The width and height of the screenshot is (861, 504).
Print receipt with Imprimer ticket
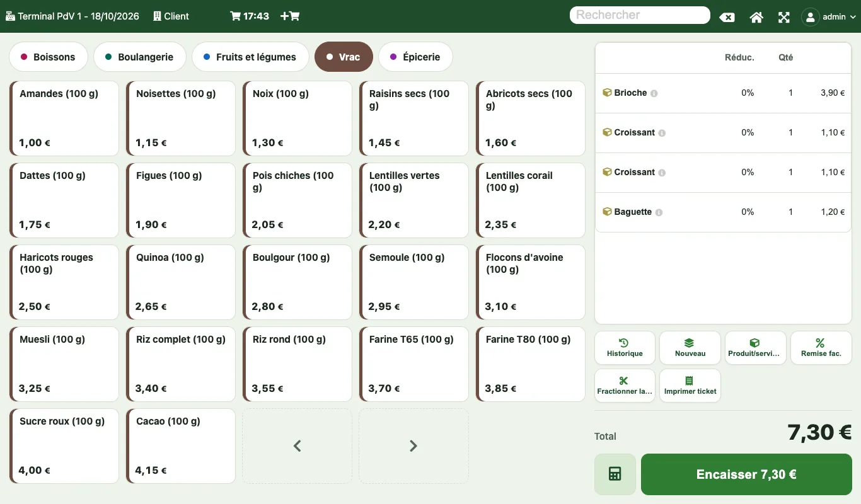click(x=690, y=386)
